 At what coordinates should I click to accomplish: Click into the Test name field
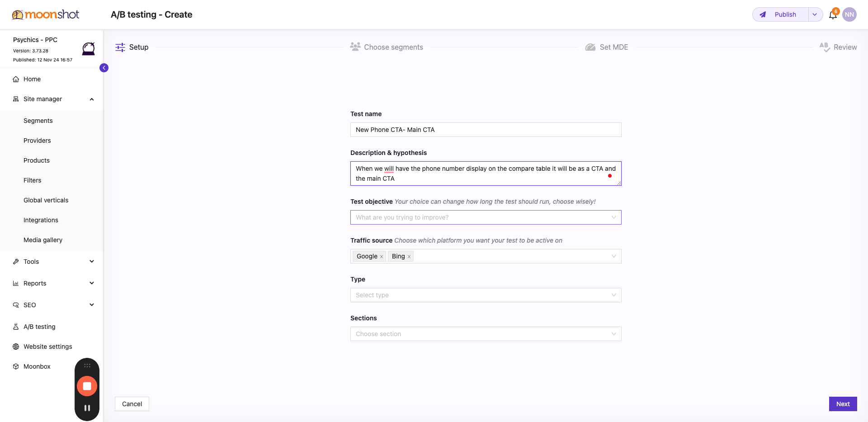pyautogui.click(x=486, y=130)
